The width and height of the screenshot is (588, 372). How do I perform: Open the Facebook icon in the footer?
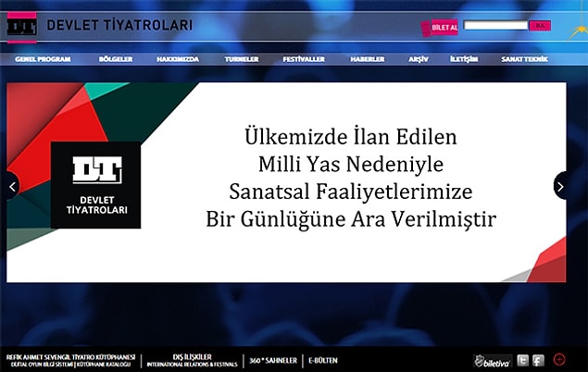[538, 360]
